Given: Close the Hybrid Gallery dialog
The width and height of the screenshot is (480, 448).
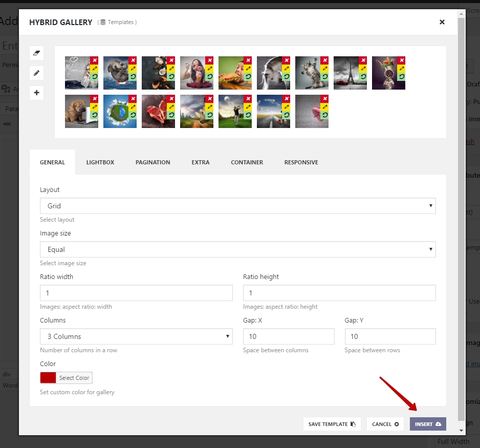Looking at the screenshot, I should tap(442, 22).
